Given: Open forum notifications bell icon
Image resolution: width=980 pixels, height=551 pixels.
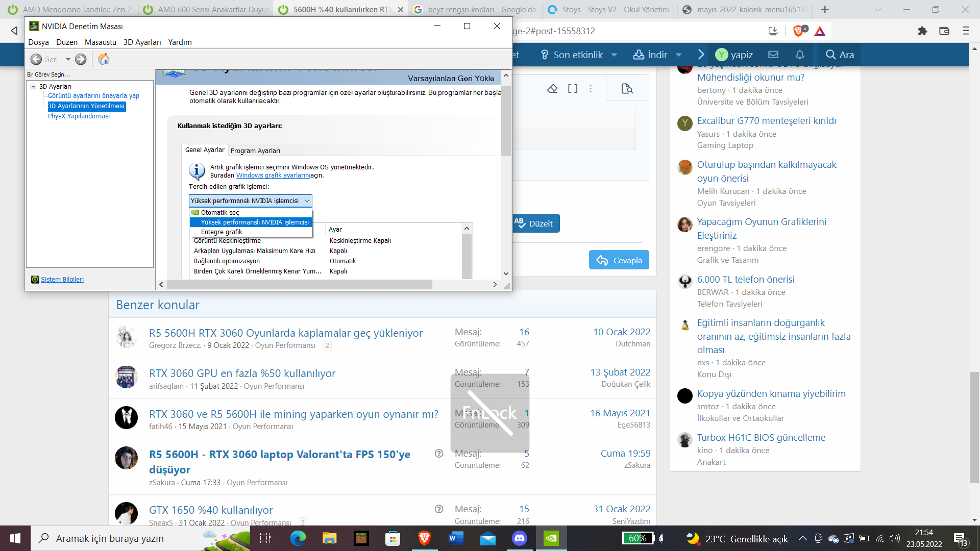Looking at the screenshot, I should click(x=800, y=55).
